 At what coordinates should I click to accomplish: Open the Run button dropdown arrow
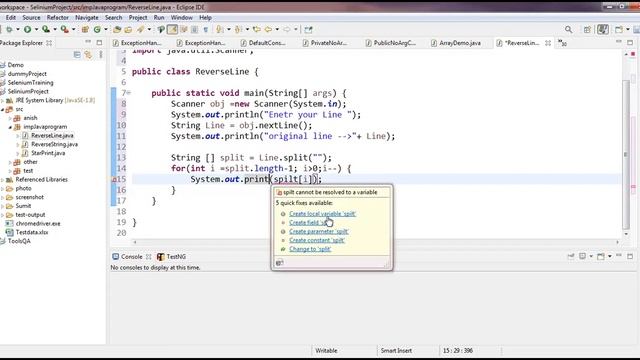tap(36, 29)
